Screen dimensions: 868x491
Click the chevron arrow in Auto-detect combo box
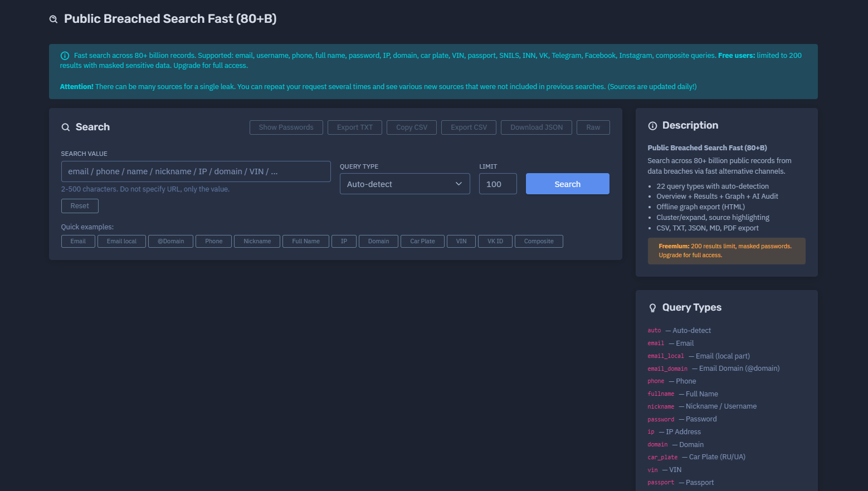click(x=459, y=184)
